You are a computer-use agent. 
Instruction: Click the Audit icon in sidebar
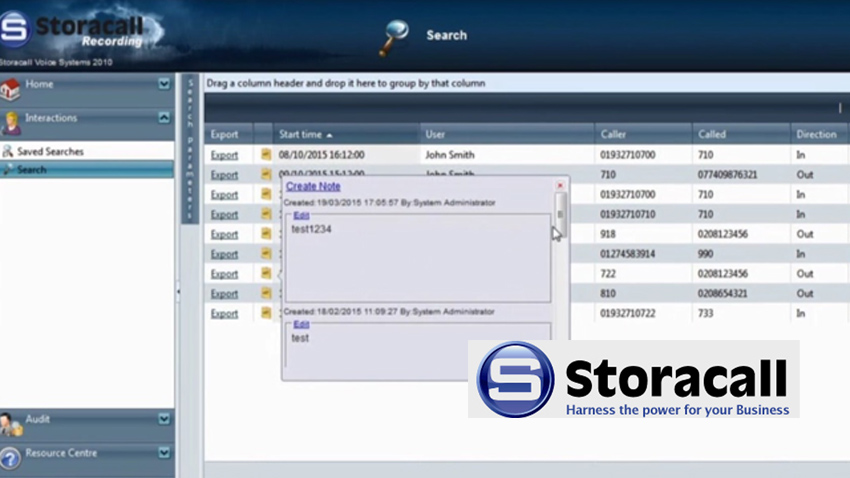[12, 424]
